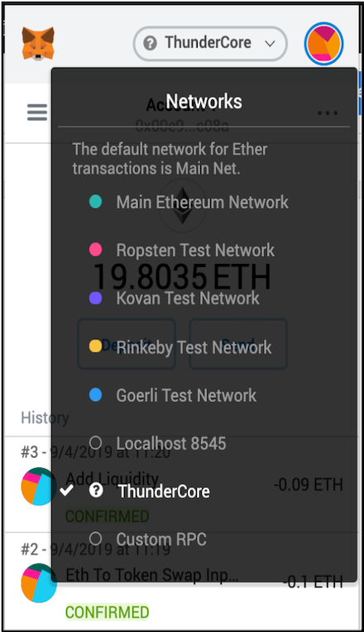Collapse the ThunderCore network dropdown

pos(210,44)
